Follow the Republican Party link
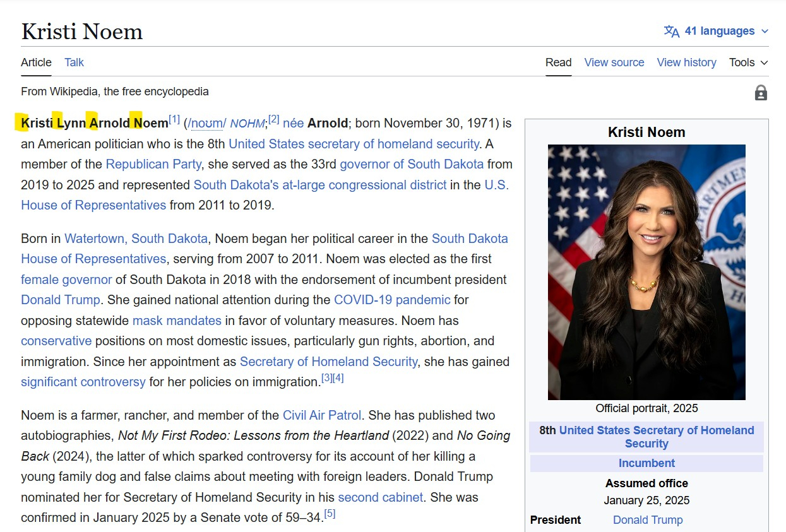Image resolution: width=786 pixels, height=532 pixels. 153,164
